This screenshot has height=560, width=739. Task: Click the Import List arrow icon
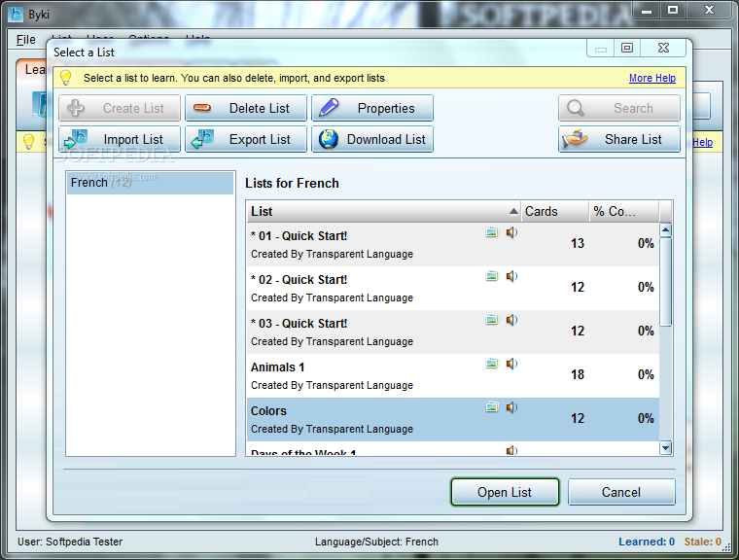(x=76, y=139)
